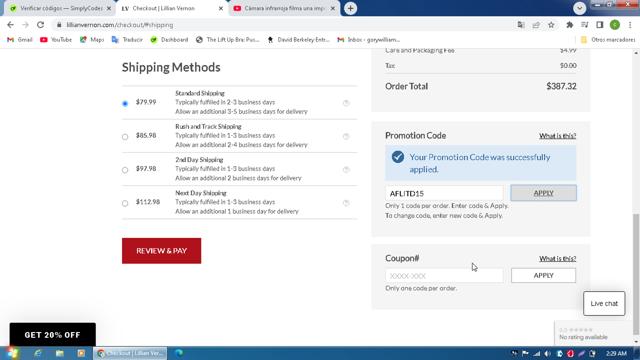Viewport: 640px width, 360px height.
Task: Click the GET 20% OFF banner
Action: (53, 335)
